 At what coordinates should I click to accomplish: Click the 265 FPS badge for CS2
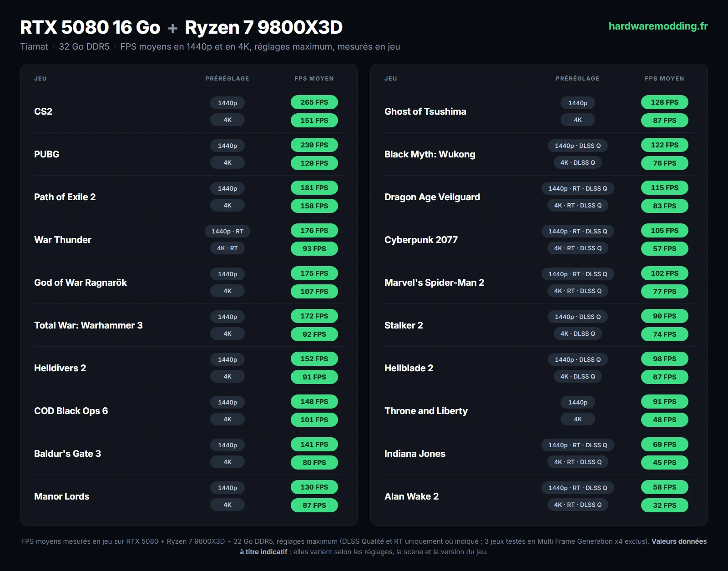pos(314,102)
